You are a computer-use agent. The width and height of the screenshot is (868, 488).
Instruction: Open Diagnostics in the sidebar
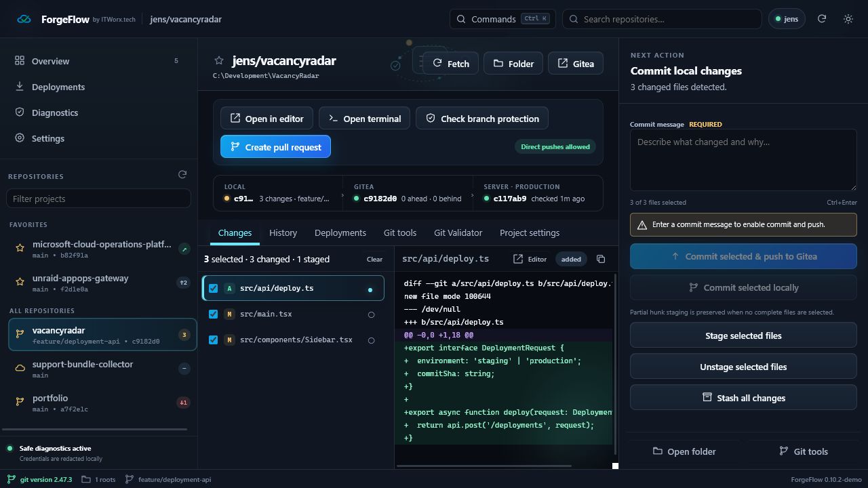point(55,113)
